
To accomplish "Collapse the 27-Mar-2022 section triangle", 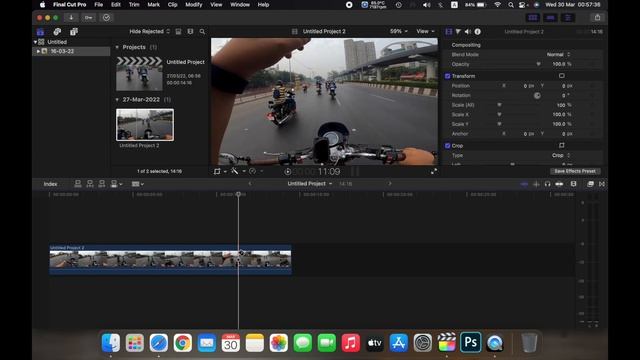I will click(x=117, y=100).
